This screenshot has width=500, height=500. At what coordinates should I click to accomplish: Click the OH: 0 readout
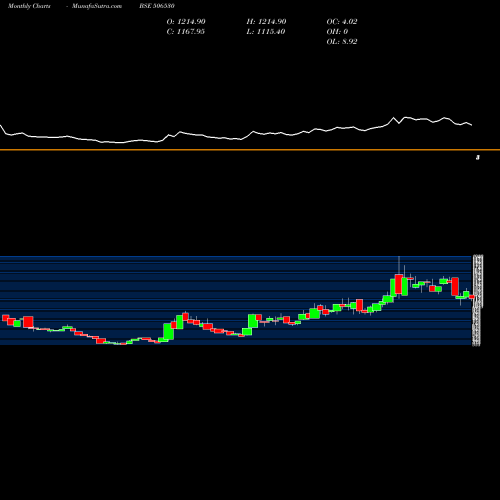coord(337,32)
